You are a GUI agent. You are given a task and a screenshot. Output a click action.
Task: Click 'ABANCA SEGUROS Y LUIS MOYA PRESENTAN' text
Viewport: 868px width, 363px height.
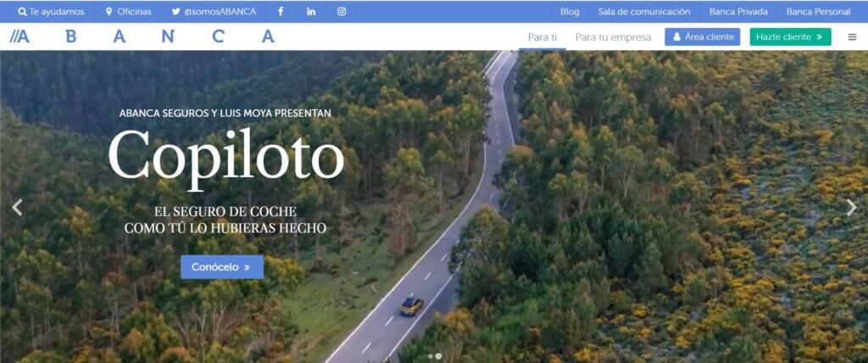(x=225, y=114)
